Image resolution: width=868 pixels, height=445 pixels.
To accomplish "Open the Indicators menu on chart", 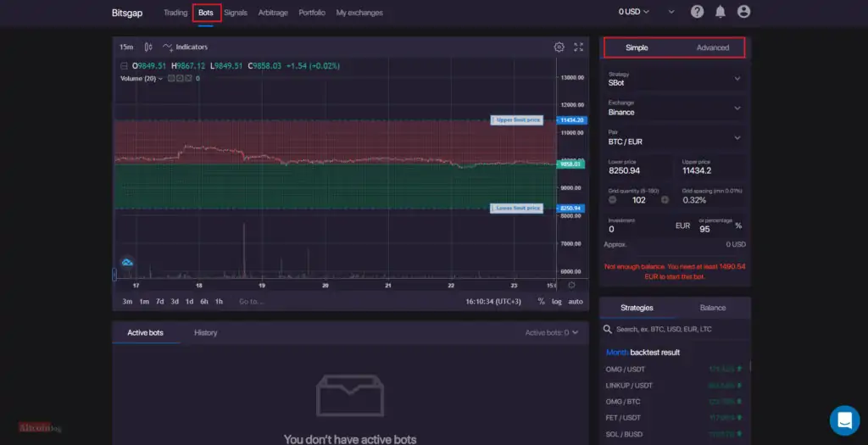I will 186,47.
